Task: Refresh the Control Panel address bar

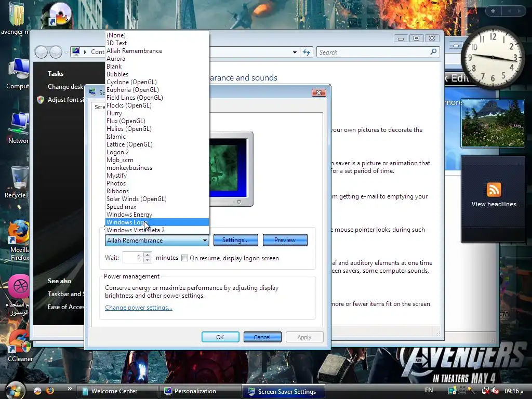Action: (307, 52)
